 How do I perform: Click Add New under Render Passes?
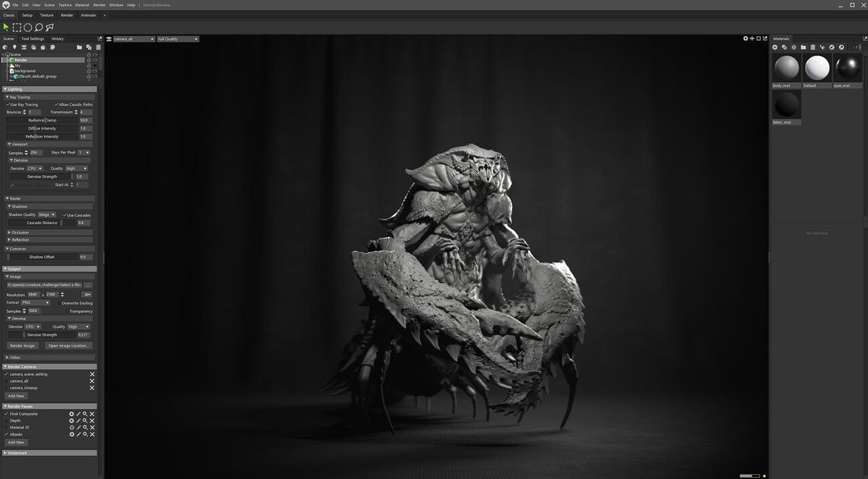click(16, 442)
